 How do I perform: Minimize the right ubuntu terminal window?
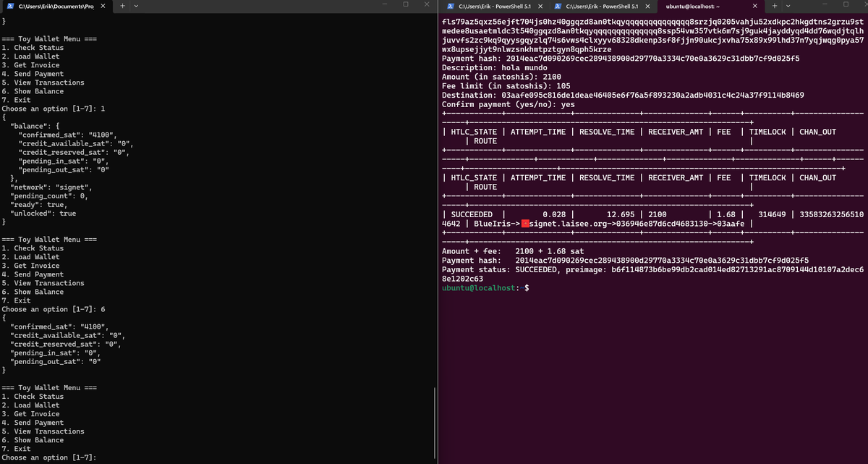[x=825, y=5]
